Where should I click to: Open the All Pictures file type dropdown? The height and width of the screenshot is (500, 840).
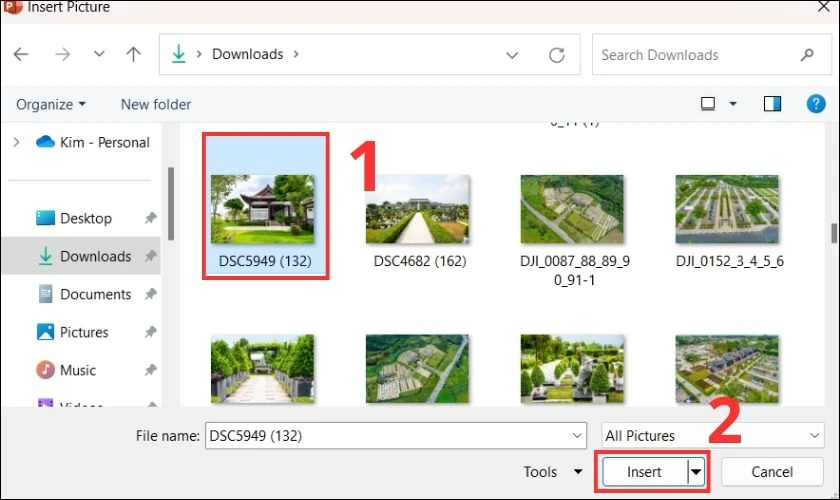pos(712,436)
